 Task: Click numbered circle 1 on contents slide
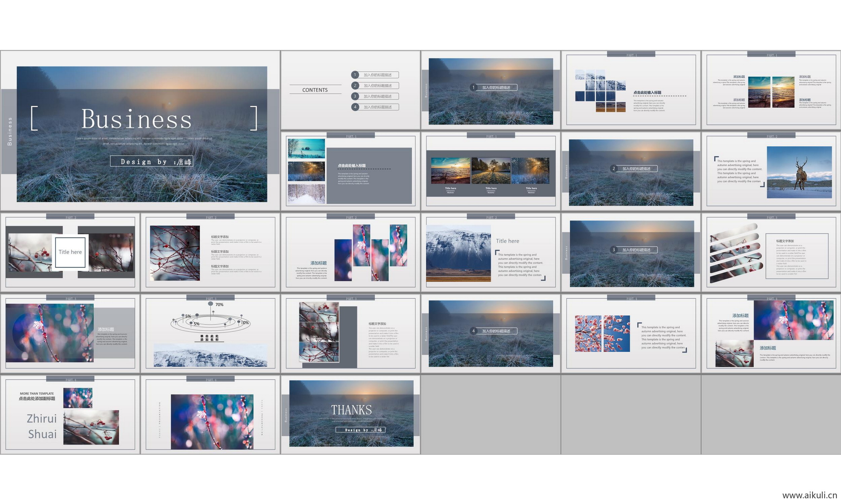[x=355, y=75]
